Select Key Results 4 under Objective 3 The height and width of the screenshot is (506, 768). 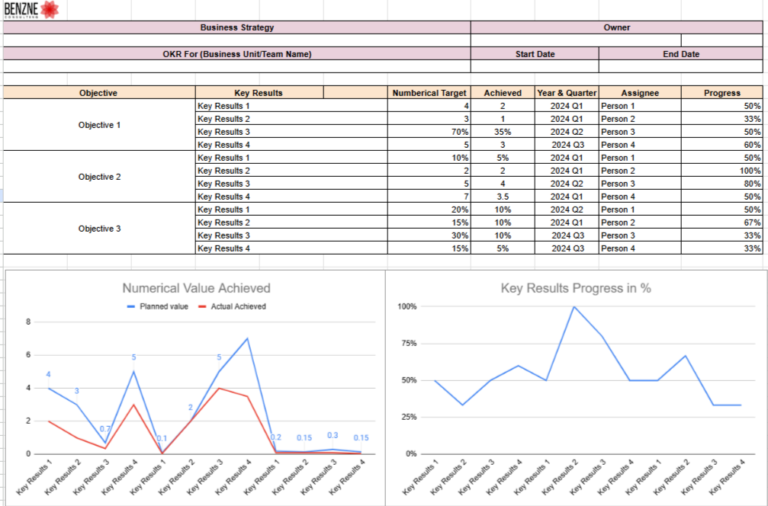[x=291, y=248]
